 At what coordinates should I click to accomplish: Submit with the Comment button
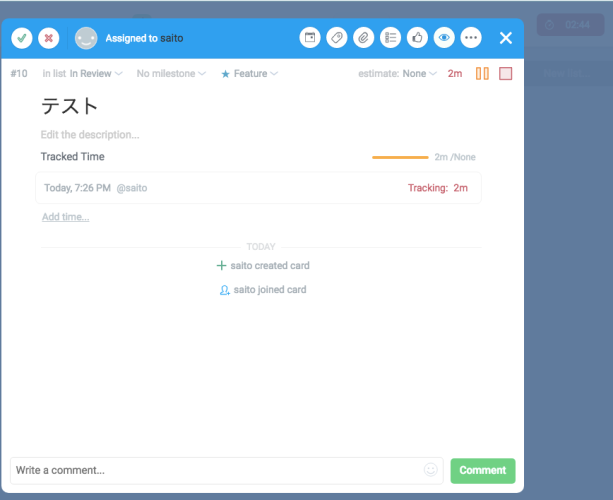(483, 471)
